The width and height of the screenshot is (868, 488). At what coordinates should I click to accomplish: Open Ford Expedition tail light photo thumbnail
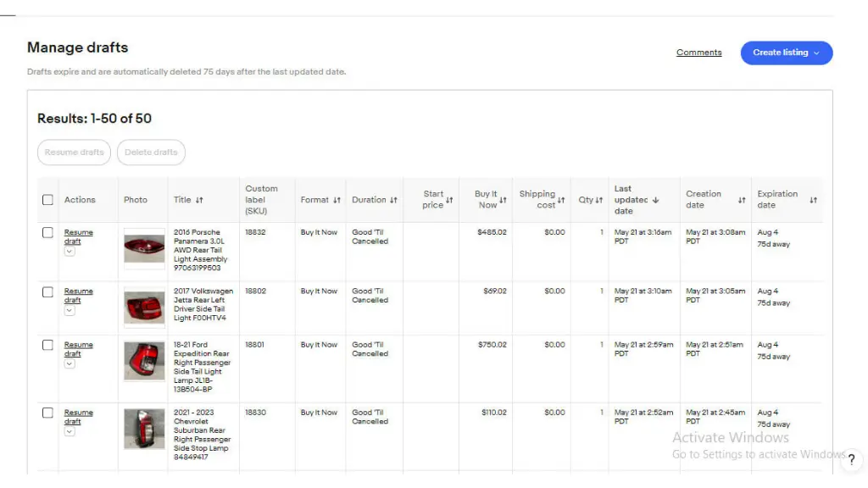[144, 361]
